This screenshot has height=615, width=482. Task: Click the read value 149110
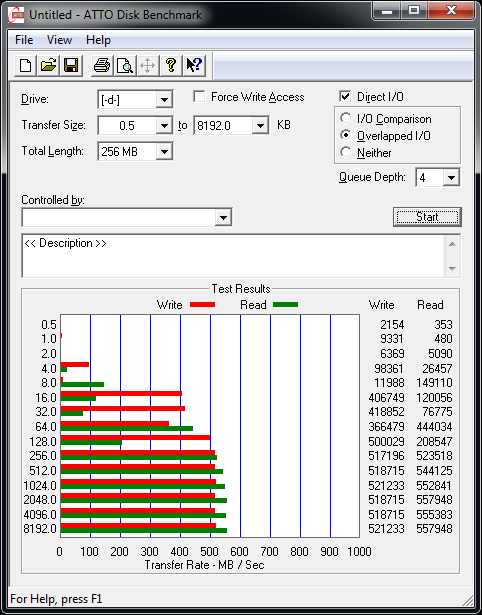pyautogui.click(x=433, y=382)
